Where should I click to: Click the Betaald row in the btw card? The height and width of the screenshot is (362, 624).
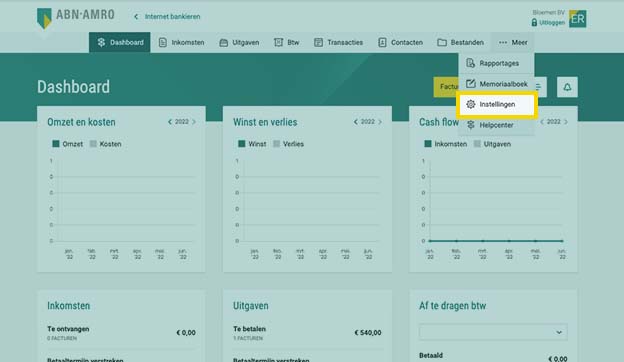[493, 356]
